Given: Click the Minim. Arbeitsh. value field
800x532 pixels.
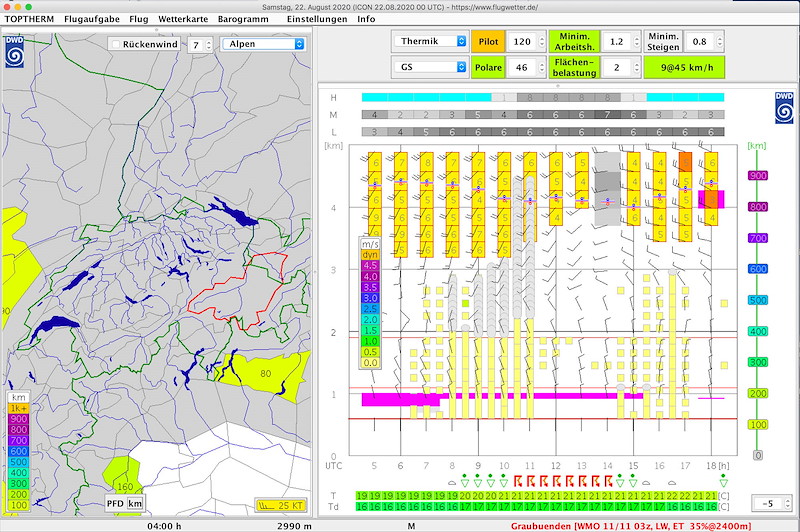Looking at the screenshot, I should pyautogui.click(x=617, y=41).
